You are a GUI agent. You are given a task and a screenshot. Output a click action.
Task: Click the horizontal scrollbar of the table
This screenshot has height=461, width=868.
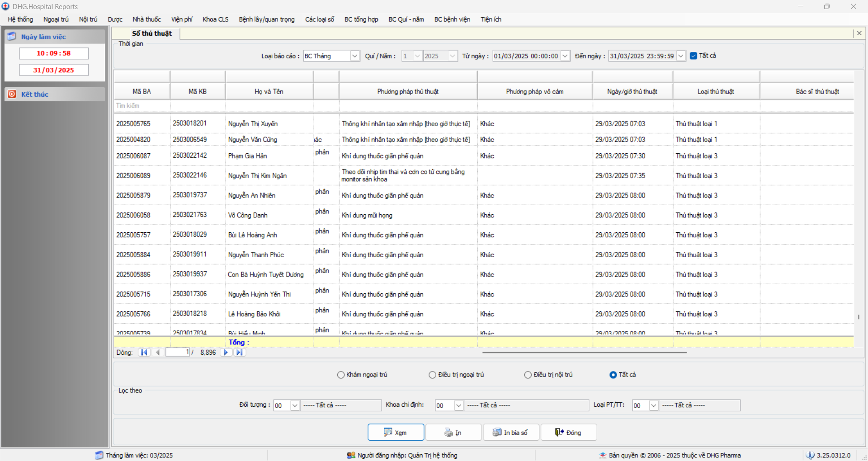pos(585,353)
